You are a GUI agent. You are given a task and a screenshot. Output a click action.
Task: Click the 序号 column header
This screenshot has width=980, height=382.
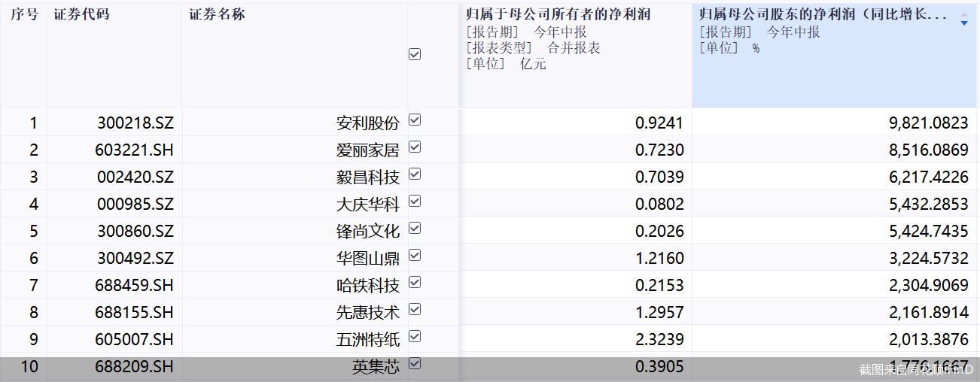24,14
